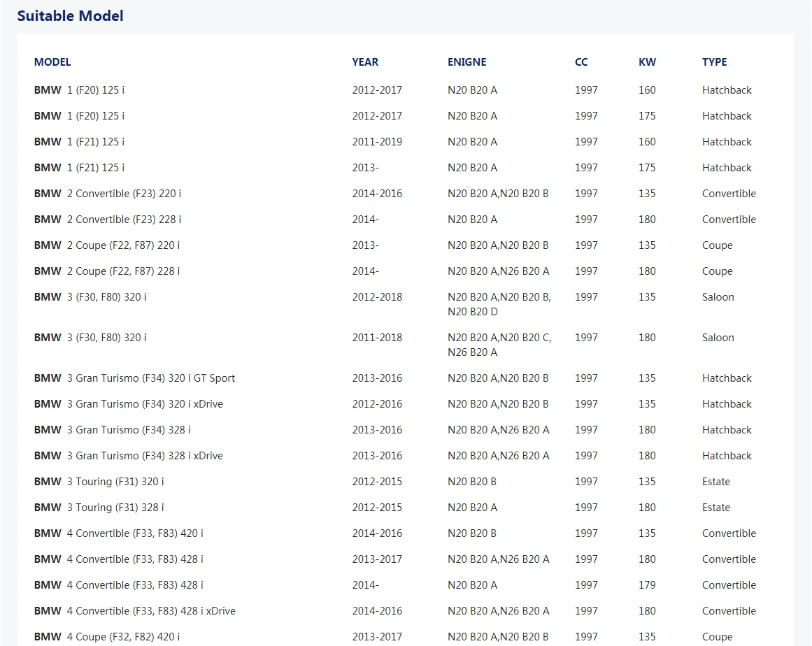
Task: Click engine 'N20 B20 B' for 3 Touring 320 i
Action: (x=472, y=482)
